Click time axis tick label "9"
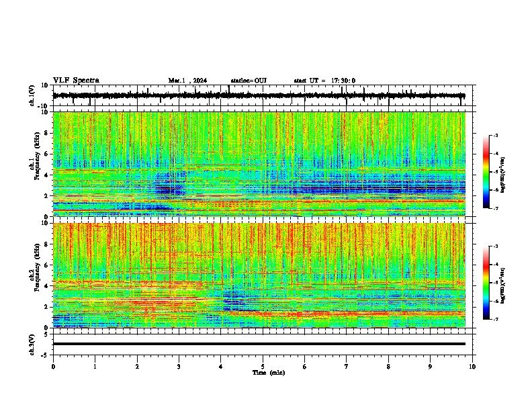This screenshot has height=411, width=532. pyautogui.click(x=430, y=367)
